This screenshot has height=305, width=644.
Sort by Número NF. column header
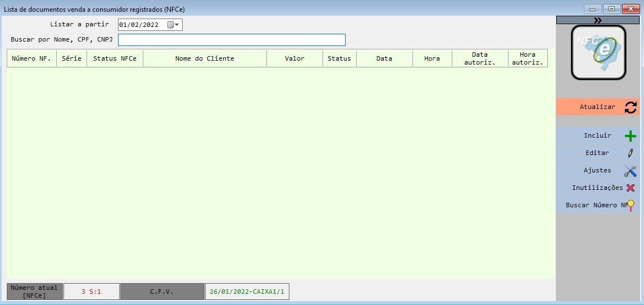[x=31, y=58]
